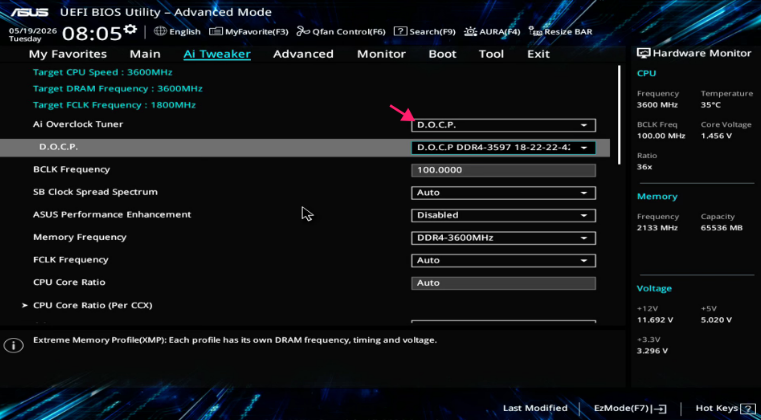Click the Core Voltage 1.456 V value
Screen dimensions: 761x420
tap(716, 136)
